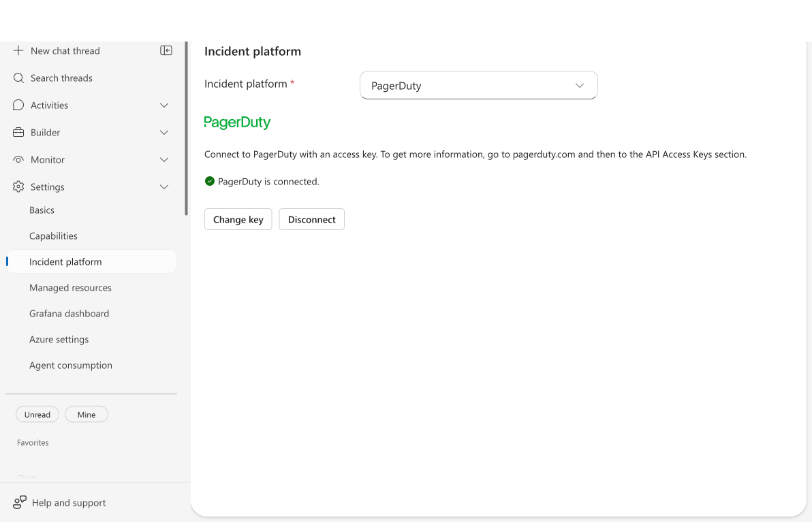Expand the Monitor section chevron
Image resolution: width=812 pixels, height=522 pixels.
pyautogui.click(x=164, y=160)
